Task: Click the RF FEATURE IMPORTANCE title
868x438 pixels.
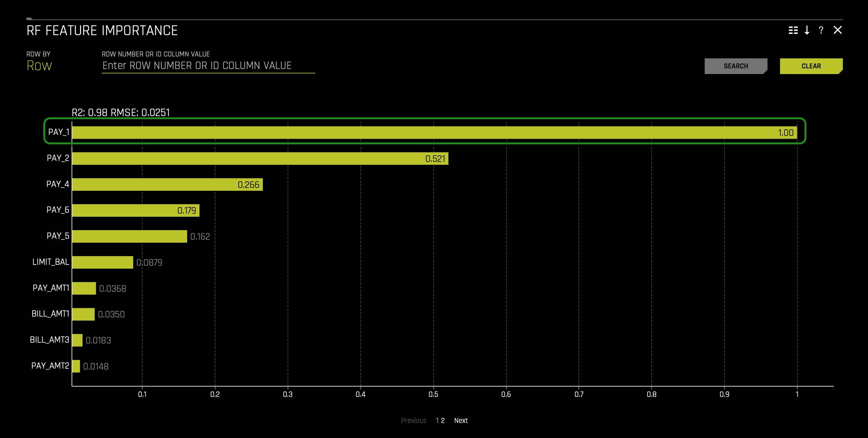Action: [102, 31]
